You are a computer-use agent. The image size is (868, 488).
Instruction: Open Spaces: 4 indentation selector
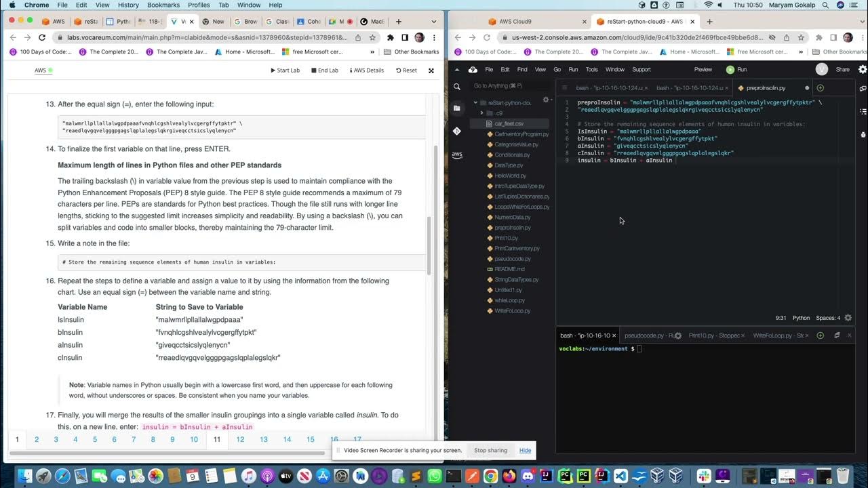pos(828,318)
